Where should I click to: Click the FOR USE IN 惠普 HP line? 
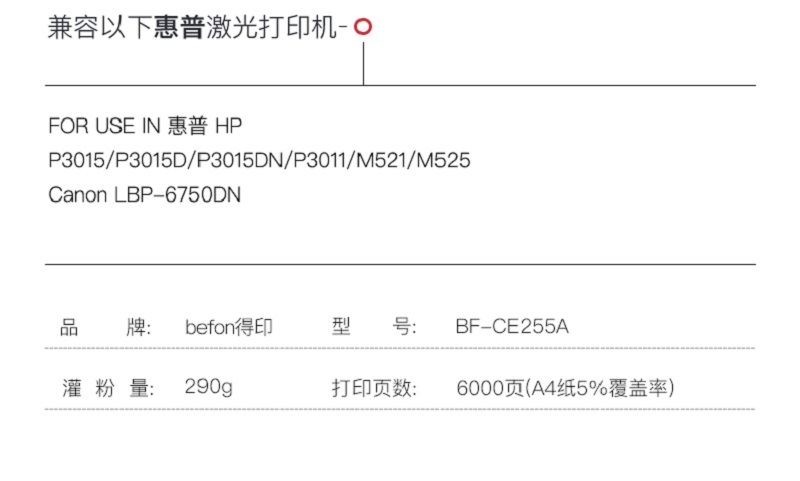(145, 125)
